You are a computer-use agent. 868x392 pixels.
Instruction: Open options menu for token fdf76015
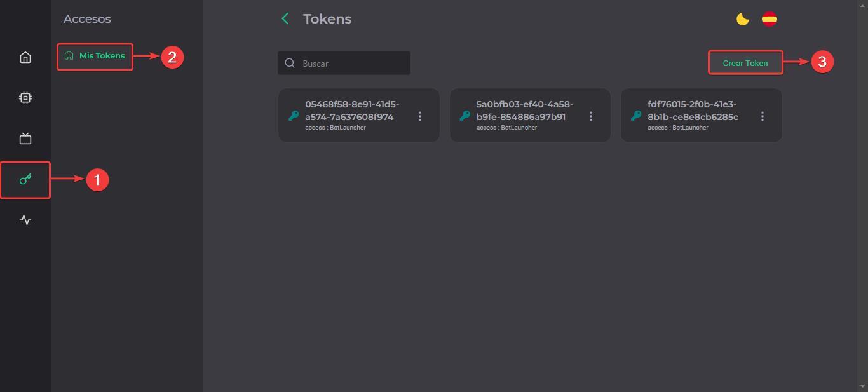[x=763, y=116]
